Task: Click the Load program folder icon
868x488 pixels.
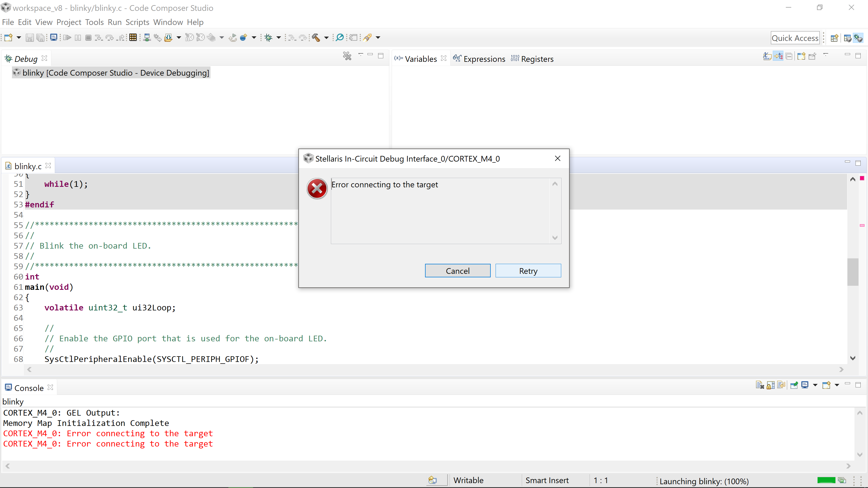Action: point(168,37)
